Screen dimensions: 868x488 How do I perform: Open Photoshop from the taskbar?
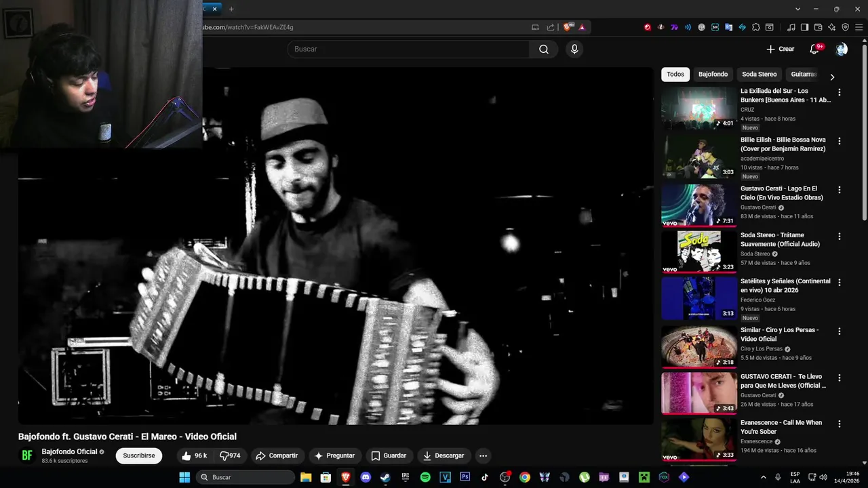[x=465, y=477]
